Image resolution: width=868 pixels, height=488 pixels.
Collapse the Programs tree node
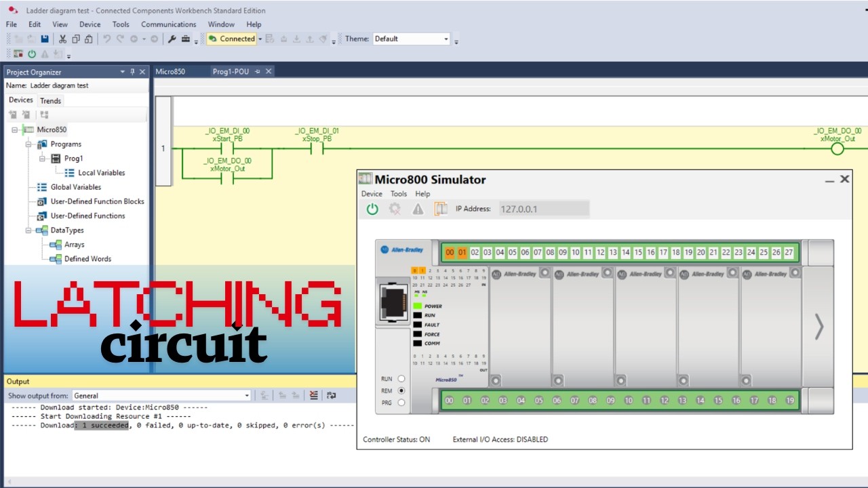28,144
